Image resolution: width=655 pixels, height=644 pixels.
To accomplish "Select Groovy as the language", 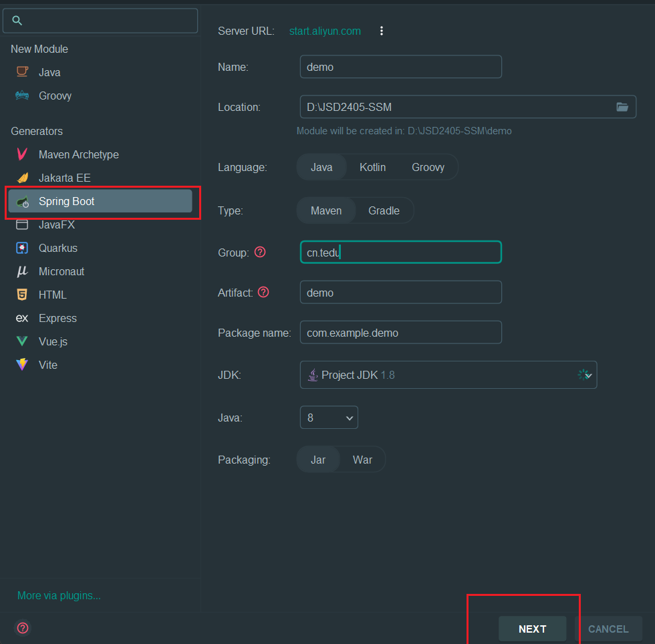I will (428, 167).
